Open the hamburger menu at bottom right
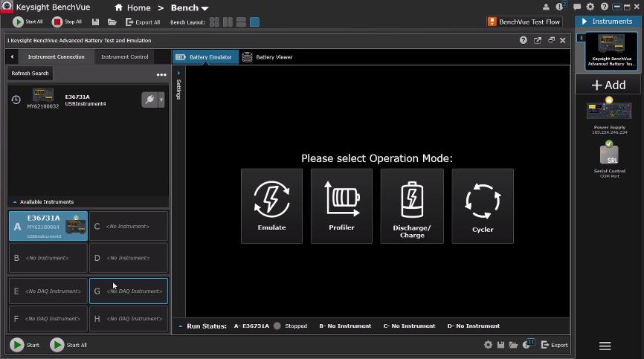The height and width of the screenshot is (359, 644). click(605, 346)
